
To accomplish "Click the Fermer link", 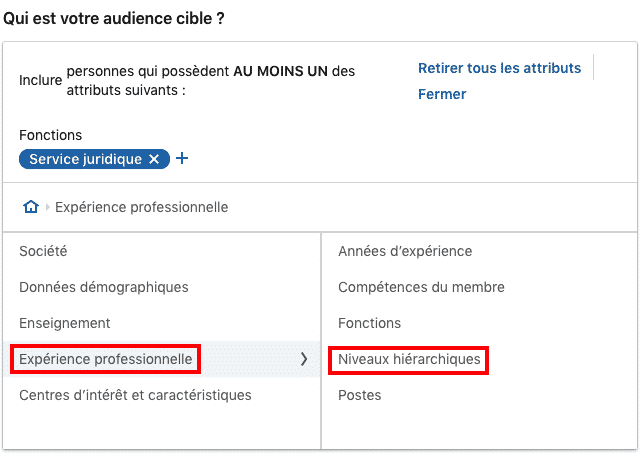I will click(442, 94).
